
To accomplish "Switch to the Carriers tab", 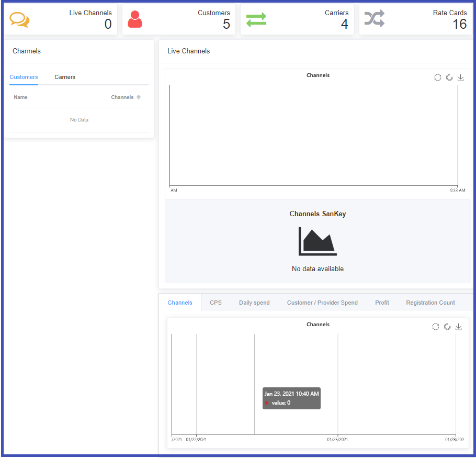I will tap(65, 77).
